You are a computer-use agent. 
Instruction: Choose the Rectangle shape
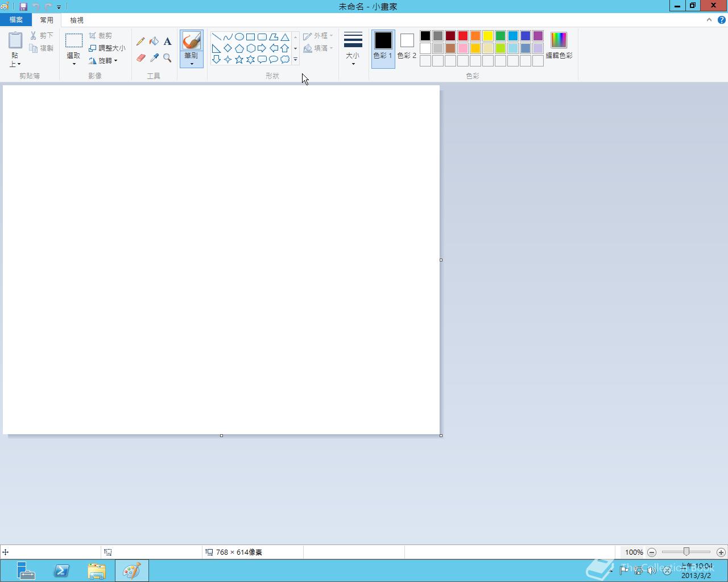tap(250, 37)
